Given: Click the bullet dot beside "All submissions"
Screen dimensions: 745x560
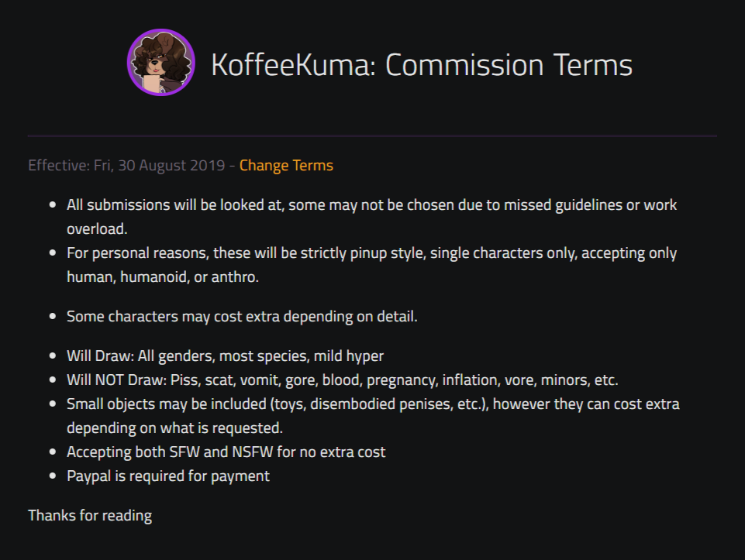Looking at the screenshot, I should click(x=53, y=206).
